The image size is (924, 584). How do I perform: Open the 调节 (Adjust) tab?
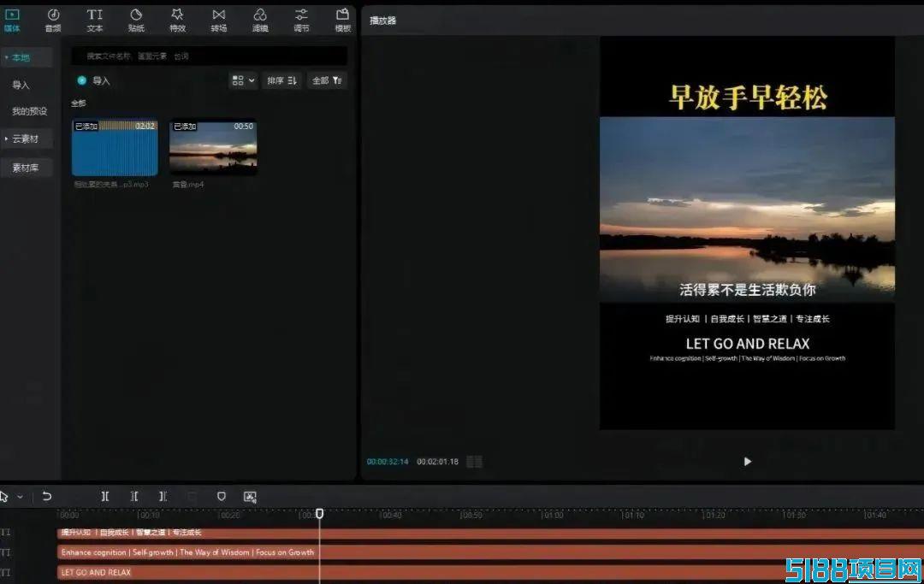[x=301, y=20]
